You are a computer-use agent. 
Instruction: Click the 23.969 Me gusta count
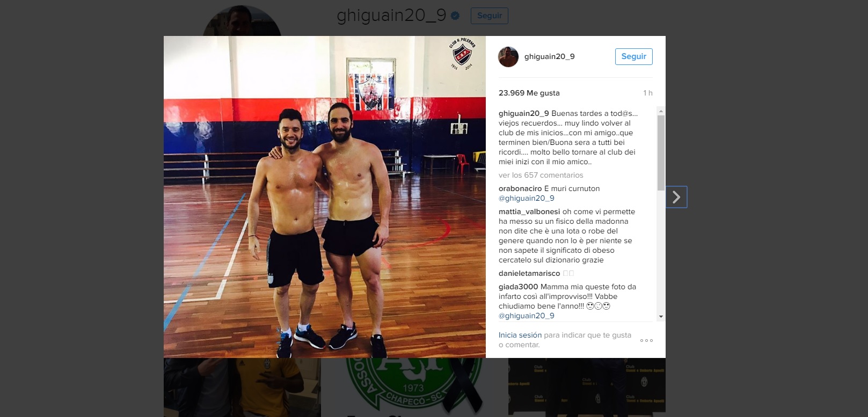pyautogui.click(x=529, y=93)
